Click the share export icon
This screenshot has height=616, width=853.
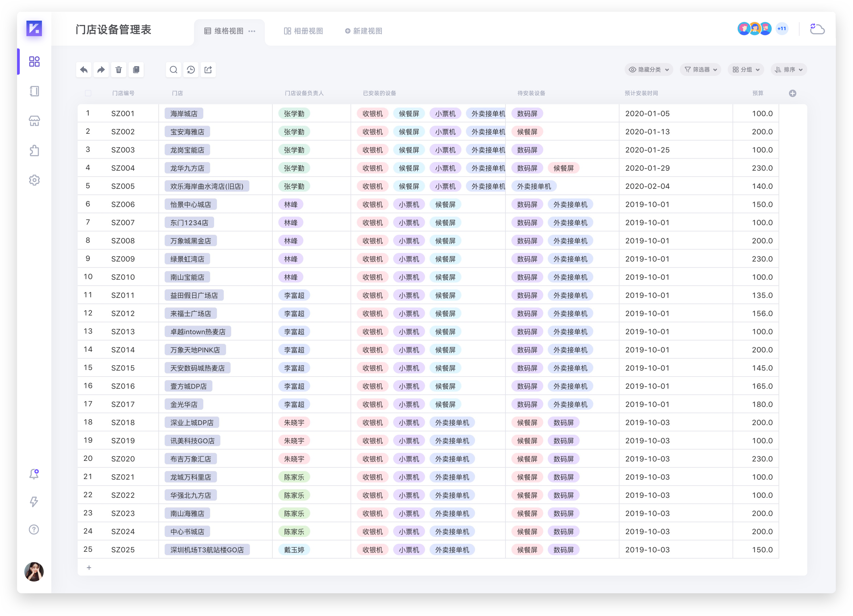tap(208, 70)
